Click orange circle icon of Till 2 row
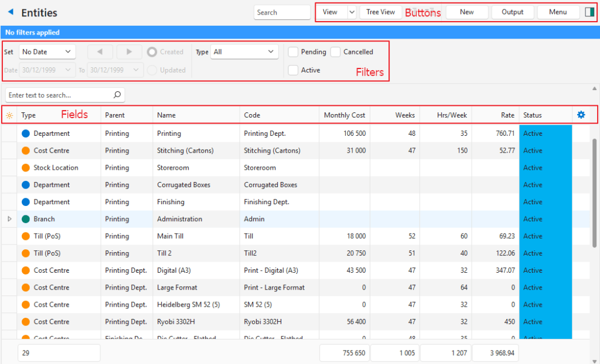The image size is (600, 364). coord(26,253)
